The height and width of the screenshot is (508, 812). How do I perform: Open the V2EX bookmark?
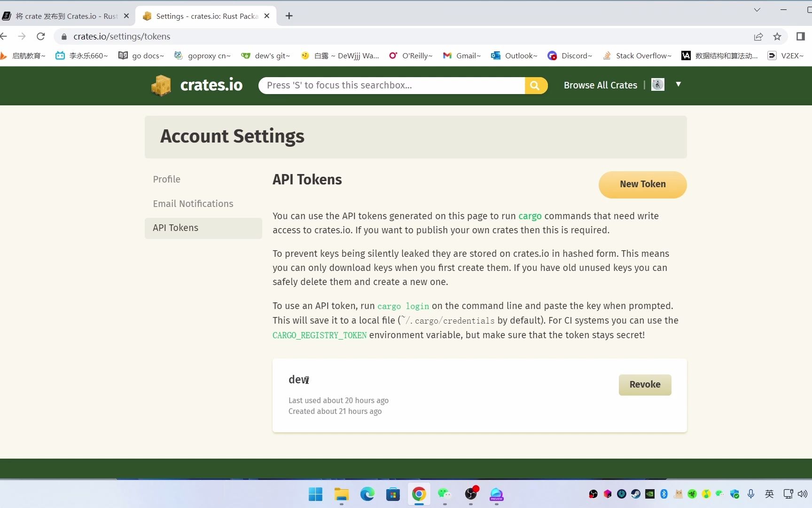786,56
